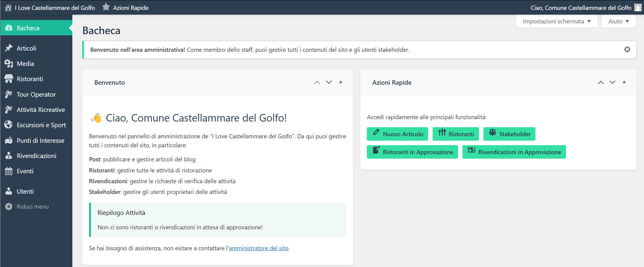The image size is (644, 267).
Task: Open Bacheca in the sidebar
Action: click(x=36, y=28)
